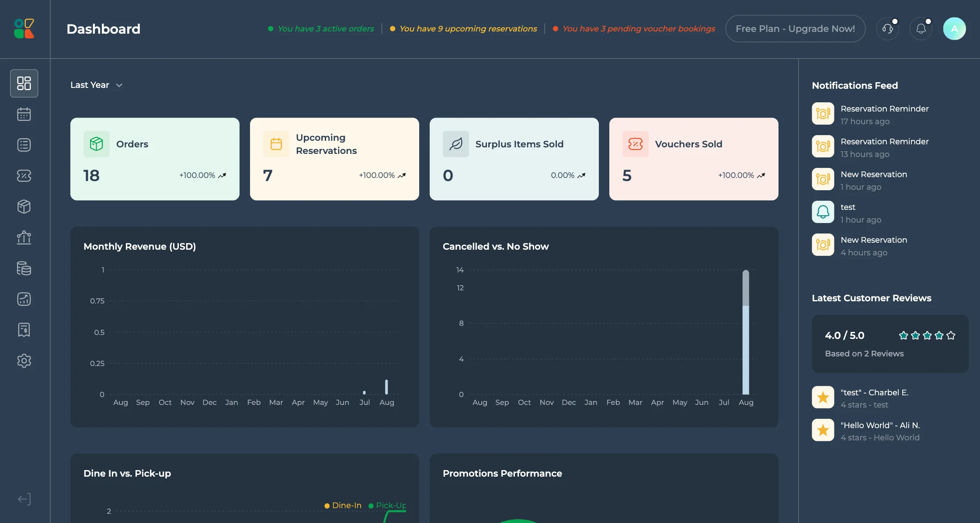The image size is (980, 523).
Task: Open the settings gear sidebar icon
Action: (24, 361)
